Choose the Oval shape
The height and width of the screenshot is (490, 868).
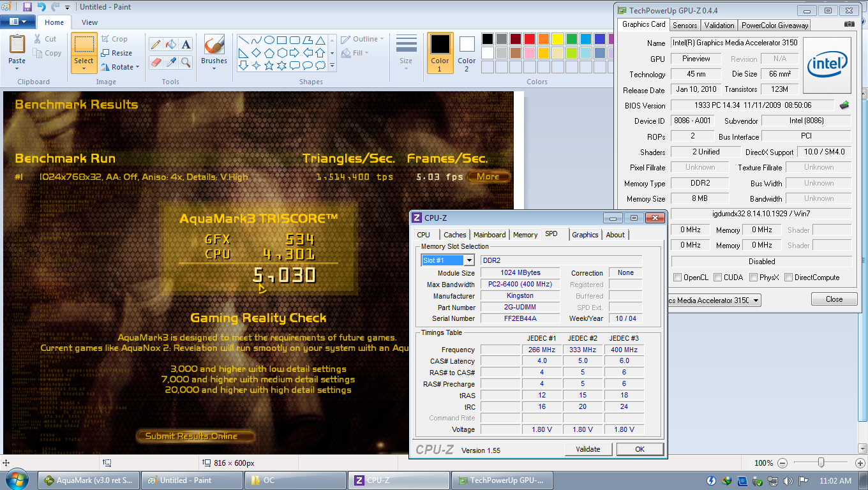[x=269, y=40]
